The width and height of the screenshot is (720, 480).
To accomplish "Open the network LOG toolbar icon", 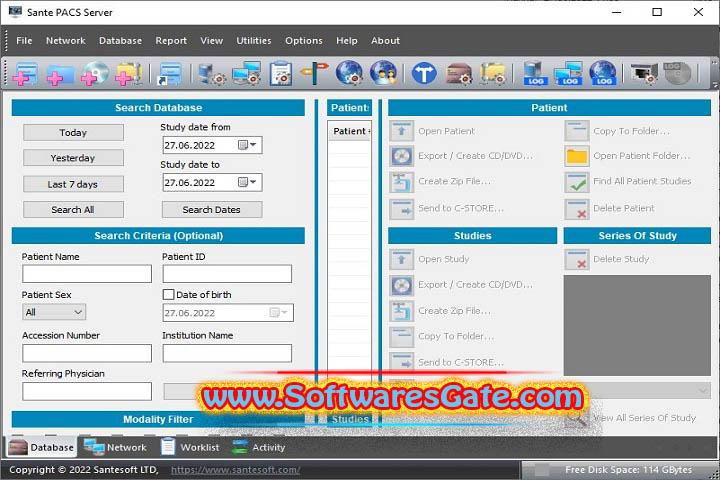I will pyautogui.click(x=568, y=73).
